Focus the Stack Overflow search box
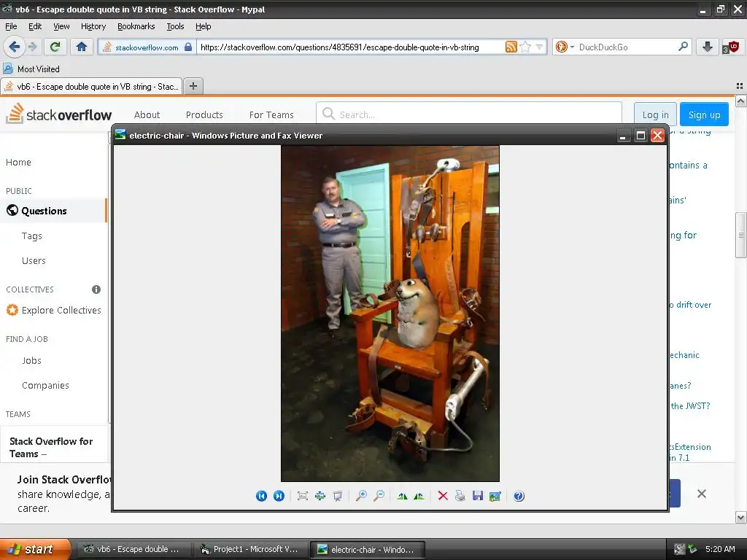 [469, 114]
